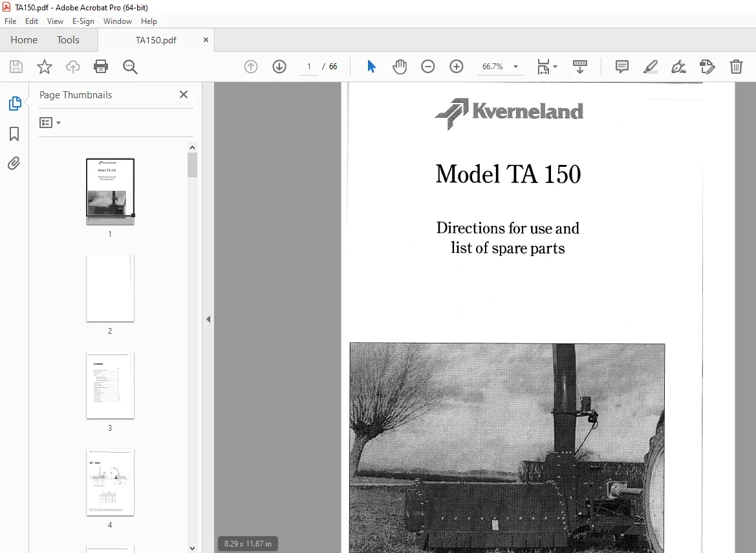Open the Find text magnifier tool

coord(130,67)
